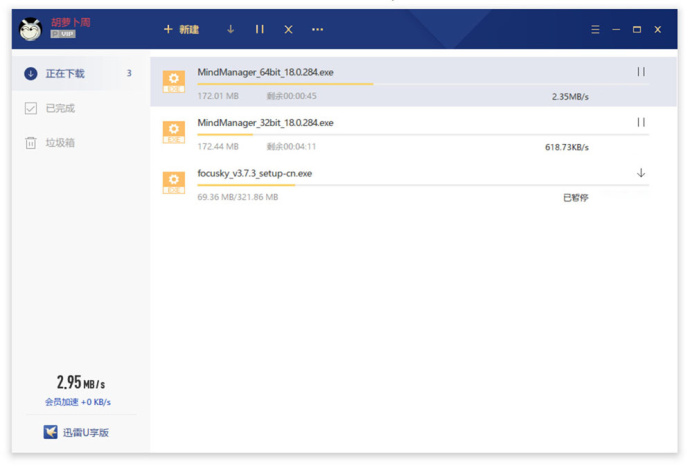
Task: Click remaining time 00:00:45
Action: point(291,96)
